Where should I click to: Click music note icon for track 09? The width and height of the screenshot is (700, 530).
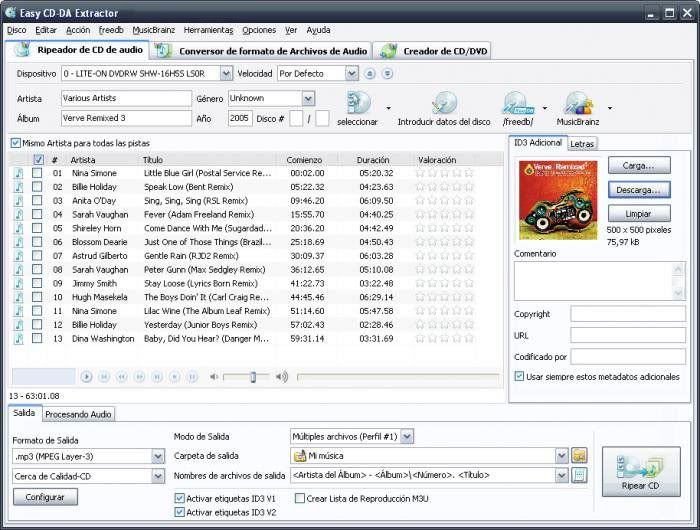coord(18,283)
